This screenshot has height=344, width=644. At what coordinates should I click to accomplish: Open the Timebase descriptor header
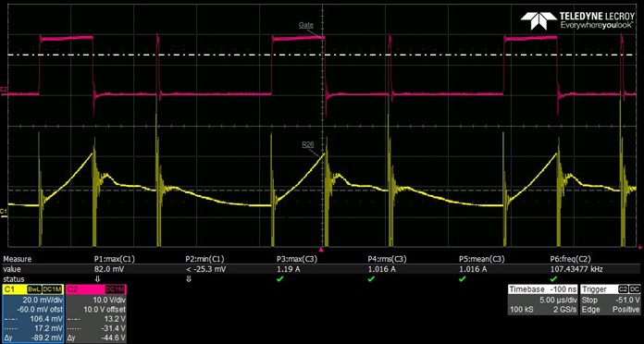(543, 289)
